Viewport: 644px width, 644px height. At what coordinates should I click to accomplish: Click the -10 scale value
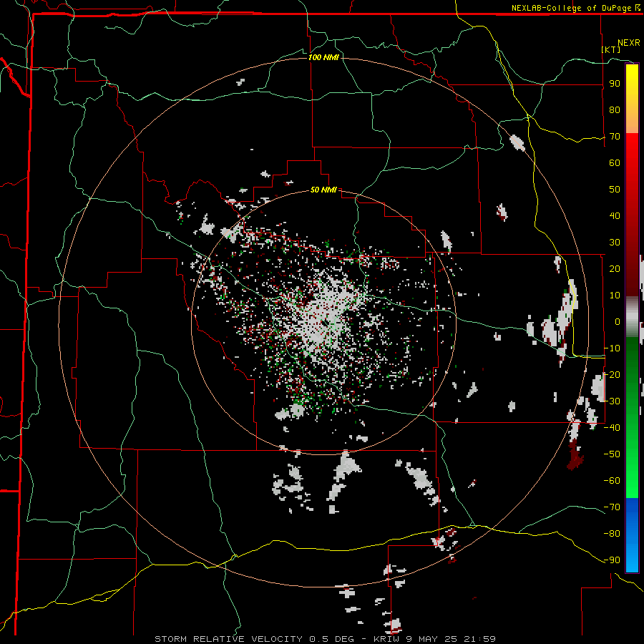pos(612,348)
